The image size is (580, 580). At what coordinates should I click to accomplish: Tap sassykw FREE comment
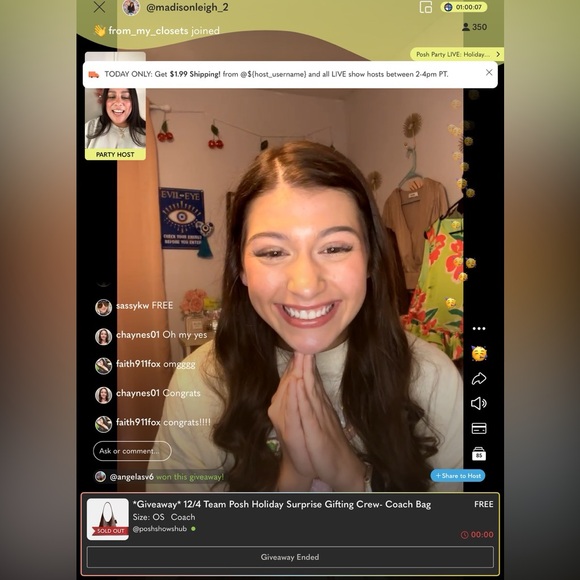(144, 306)
